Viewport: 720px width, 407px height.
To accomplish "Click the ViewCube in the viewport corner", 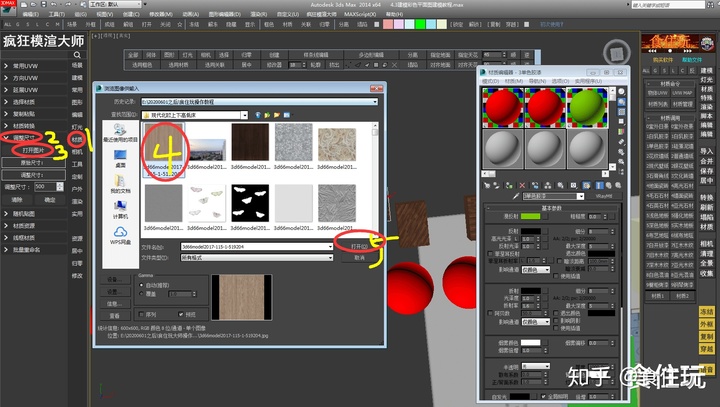I will click(x=616, y=53).
